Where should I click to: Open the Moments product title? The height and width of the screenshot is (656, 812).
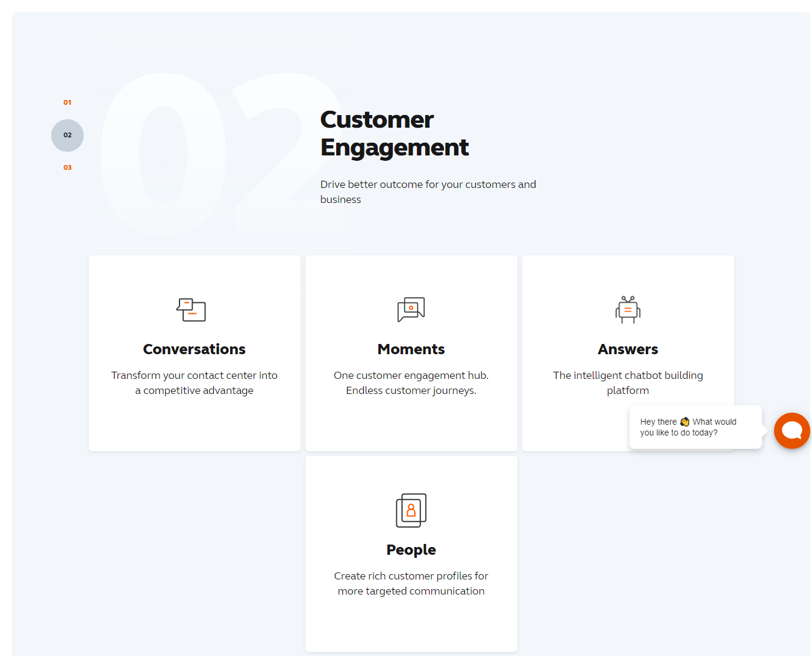411,349
